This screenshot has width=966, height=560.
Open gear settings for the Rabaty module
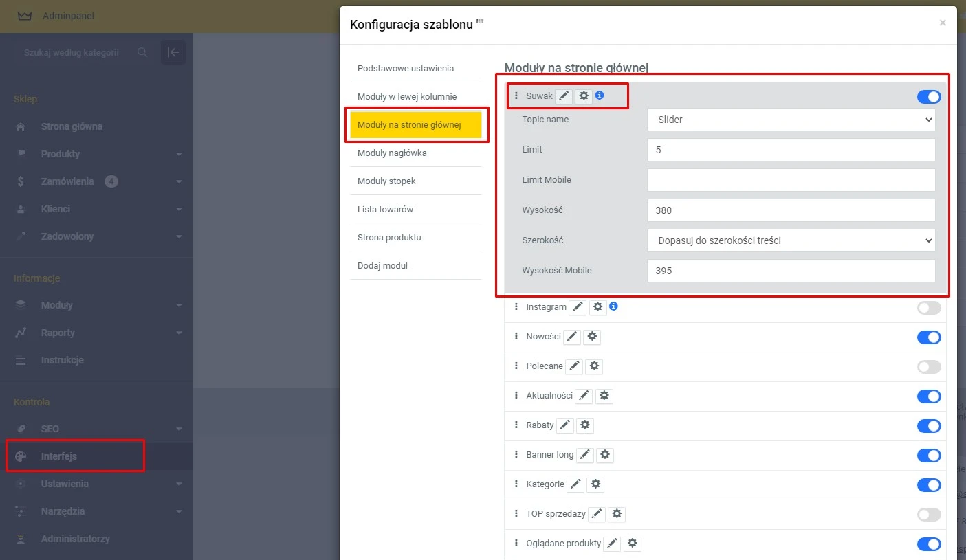tap(584, 425)
